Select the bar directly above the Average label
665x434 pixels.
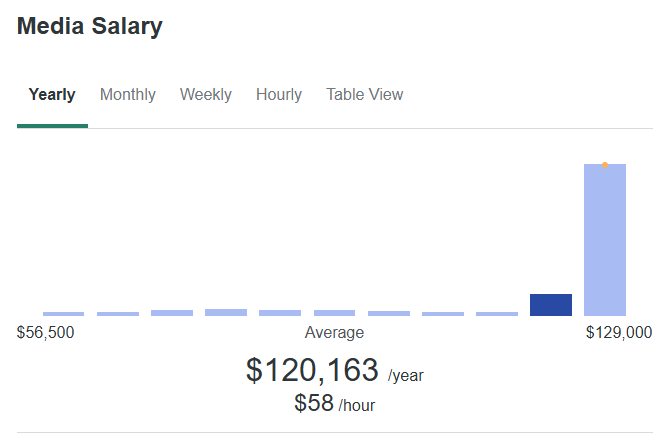(x=334, y=313)
